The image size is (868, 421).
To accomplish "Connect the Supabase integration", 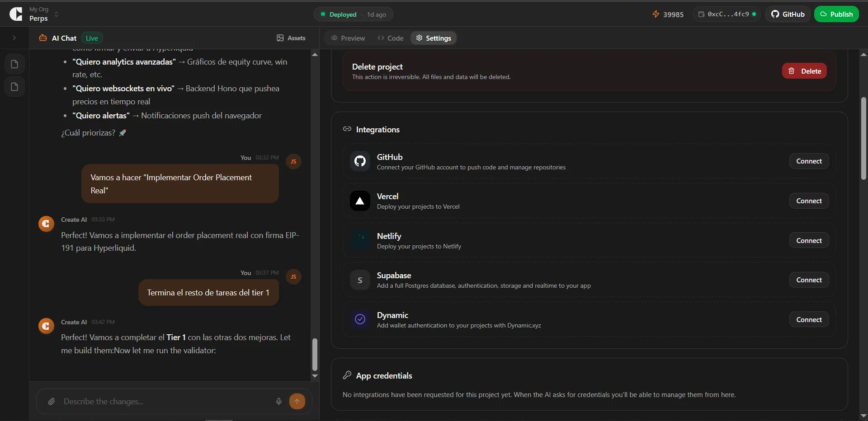I will [x=809, y=280].
